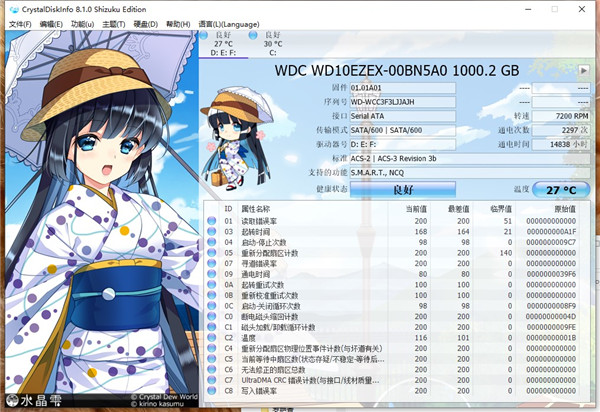Viewport: 600px width, 412px height.
Task: Click the standard field ACS-2 | ACS-3 Revision 3b
Action: [470, 159]
